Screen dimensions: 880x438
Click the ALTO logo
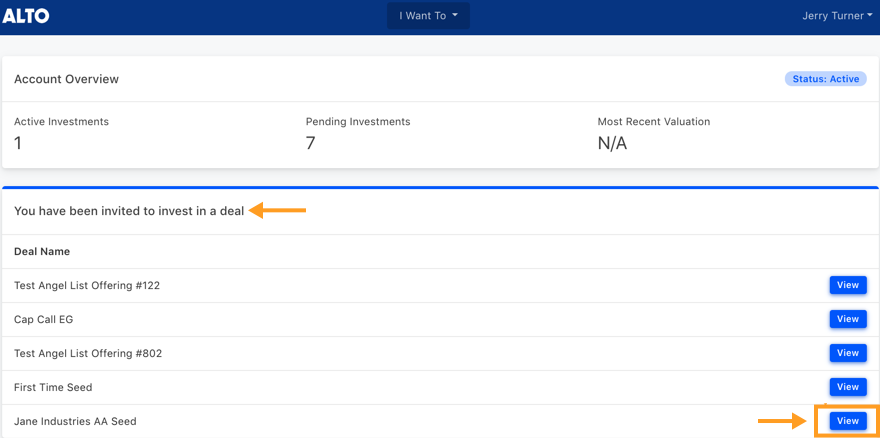click(x=26, y=16)
